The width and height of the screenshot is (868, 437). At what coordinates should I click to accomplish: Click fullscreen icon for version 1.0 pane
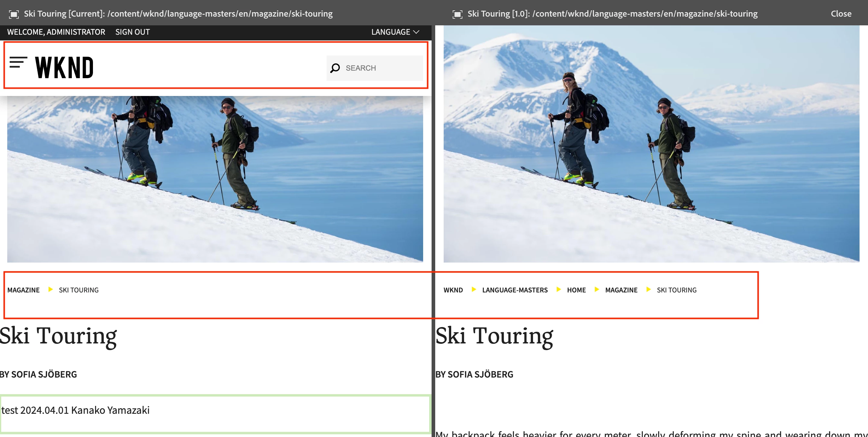[457, 14]
